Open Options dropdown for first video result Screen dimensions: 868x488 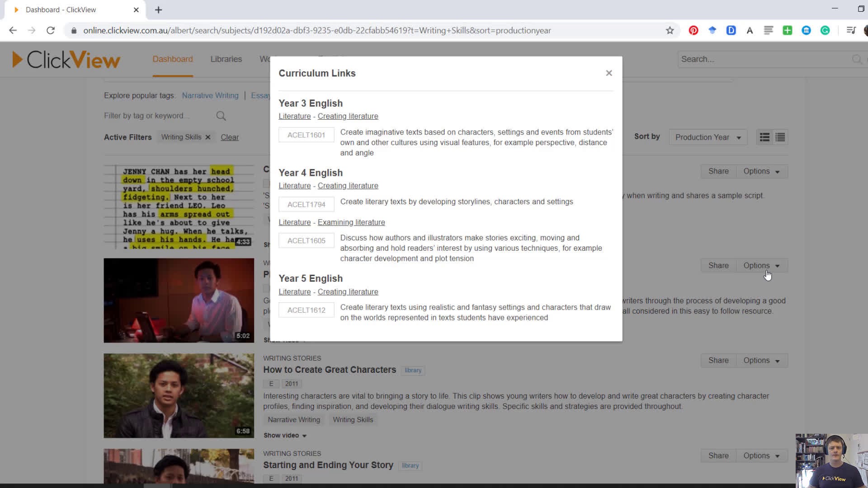click(762, 171)
